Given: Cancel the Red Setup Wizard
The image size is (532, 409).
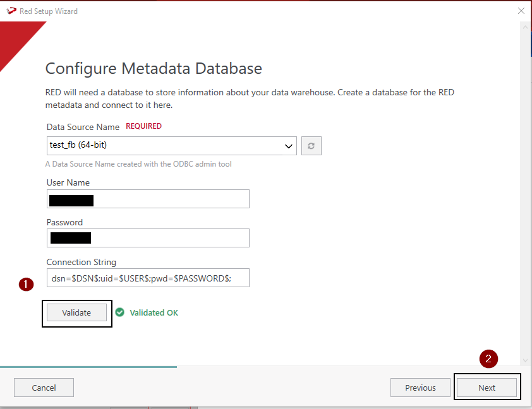Looking at the screenshot, I should point(44,388).
